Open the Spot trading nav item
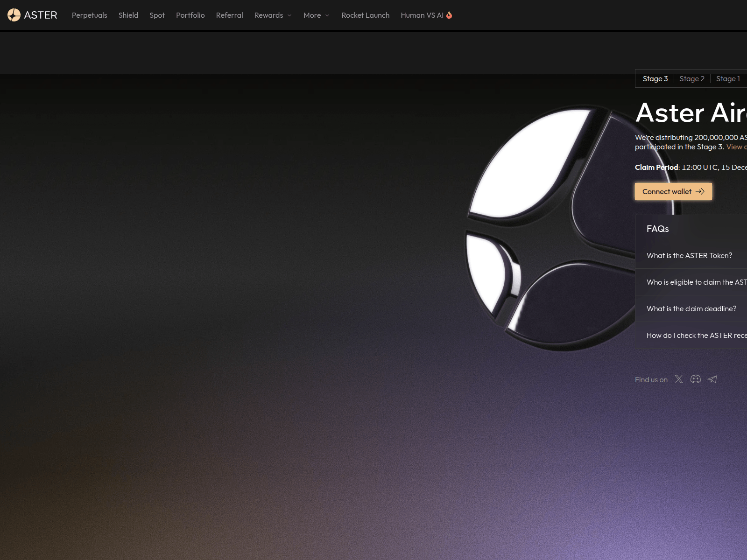The image size is (747, 560). coord(157,15)
